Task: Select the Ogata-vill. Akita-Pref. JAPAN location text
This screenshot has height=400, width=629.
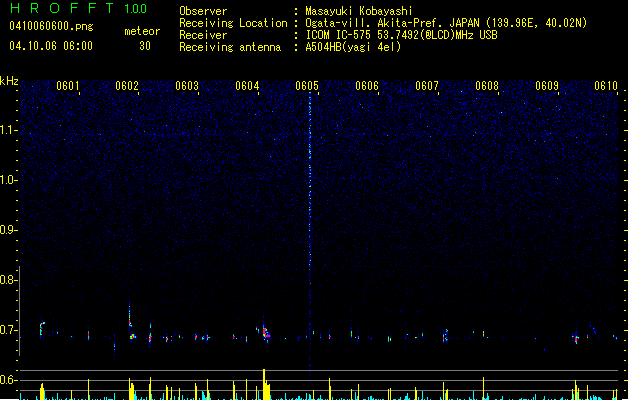Action: tap(446, 23)
